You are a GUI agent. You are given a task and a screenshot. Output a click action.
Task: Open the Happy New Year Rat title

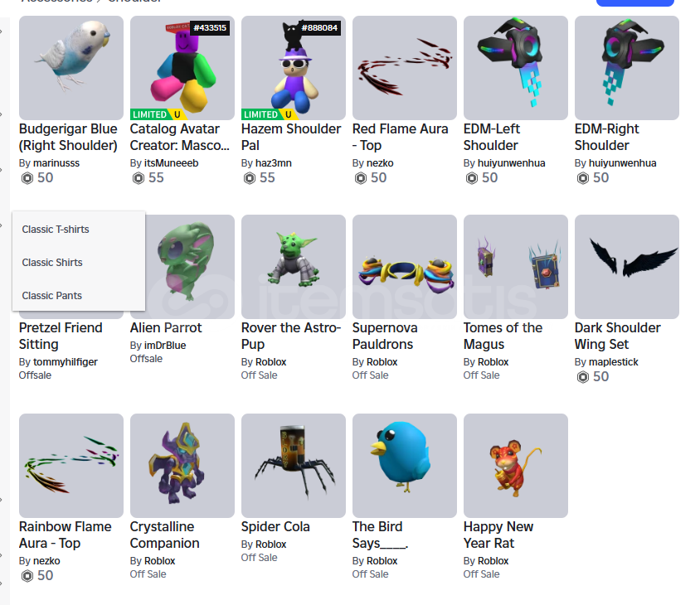tap(498, 535)
